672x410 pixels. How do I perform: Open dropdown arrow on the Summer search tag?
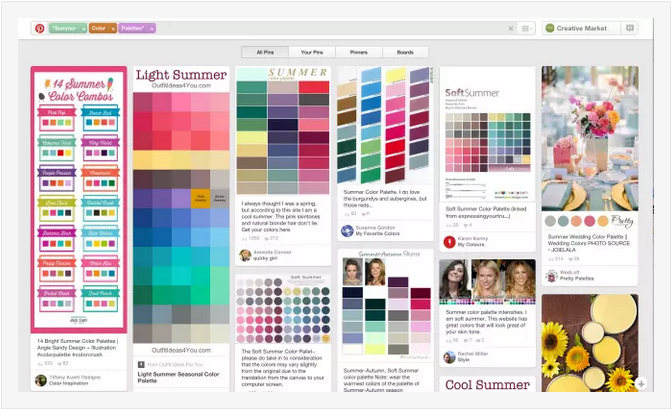click(x=83, y=29)
